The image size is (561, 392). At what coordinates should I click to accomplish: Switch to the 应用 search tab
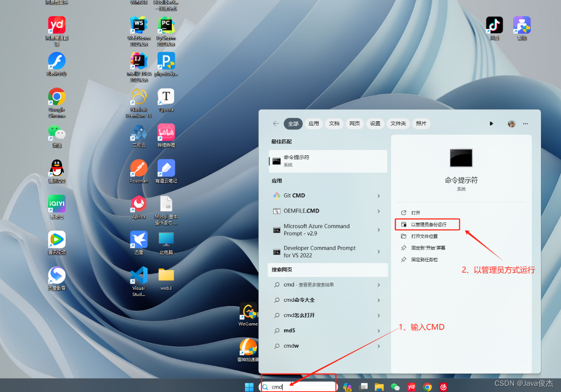point(313,123)
